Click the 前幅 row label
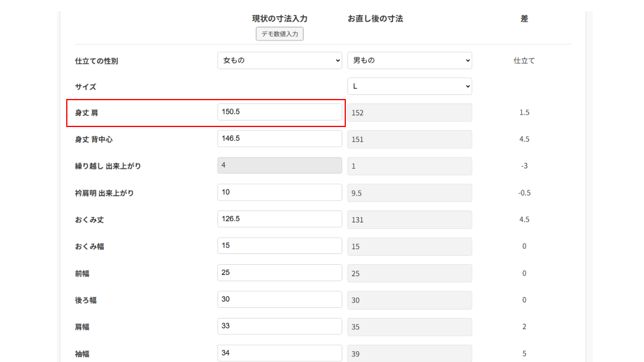Image resolution: width=644 pixels, height=362 pixels. (82, 274)
